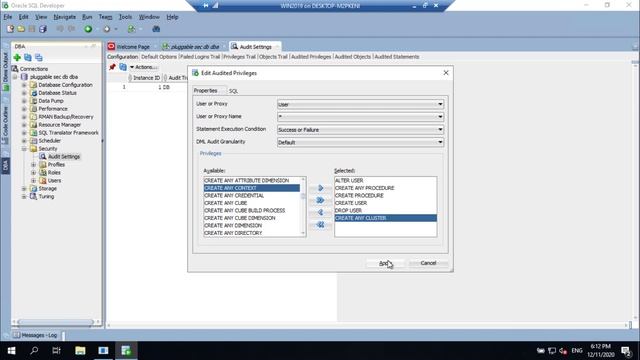640x360 pixels.
Task: Switch to Default Options subtab
Action: [159, 57]
